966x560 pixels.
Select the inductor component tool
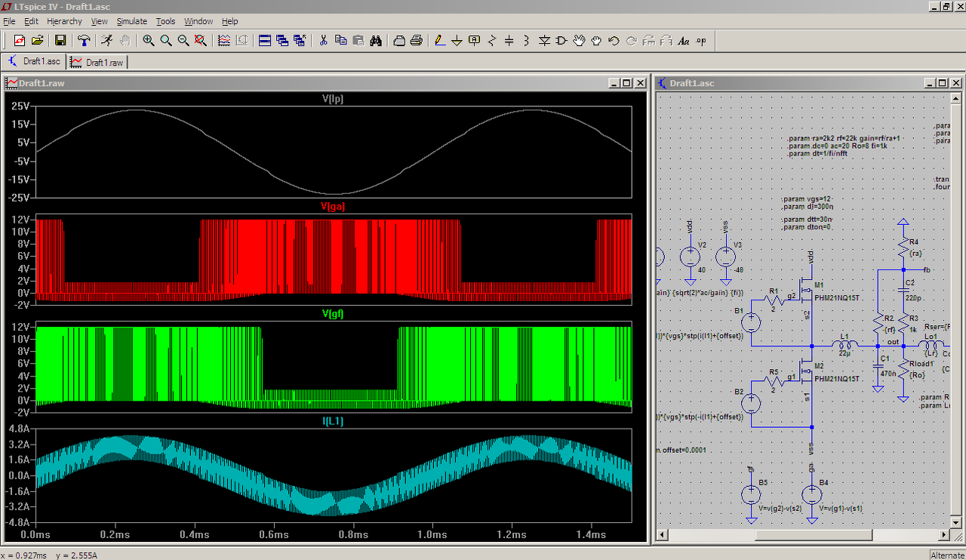(x=526, y=41)
